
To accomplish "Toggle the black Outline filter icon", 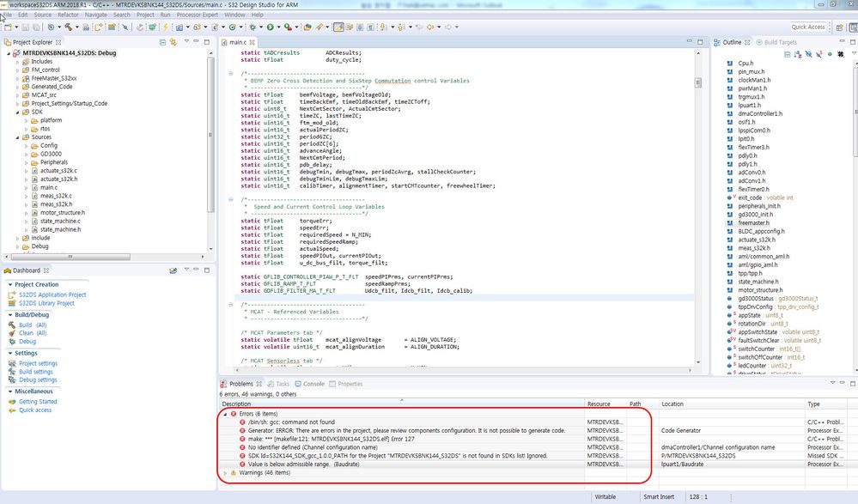I will (841, 54).
